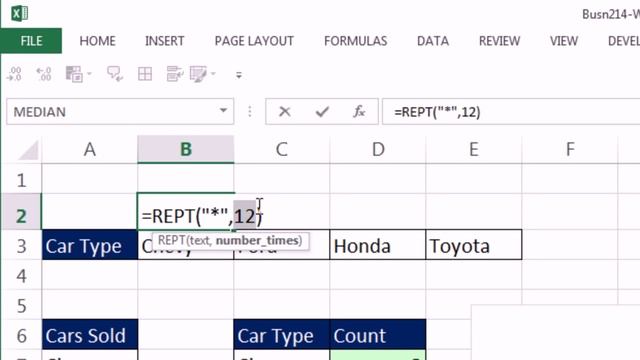
Task: Switch to the HOME ribbon tab
Action: coord(98,41)
